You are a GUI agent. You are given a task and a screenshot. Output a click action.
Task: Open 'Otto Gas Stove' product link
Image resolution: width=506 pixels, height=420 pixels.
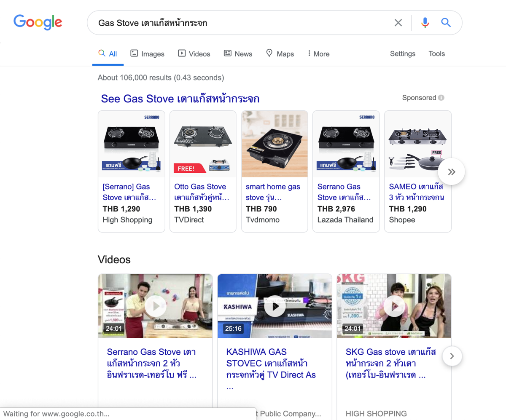tap(202, 192)
